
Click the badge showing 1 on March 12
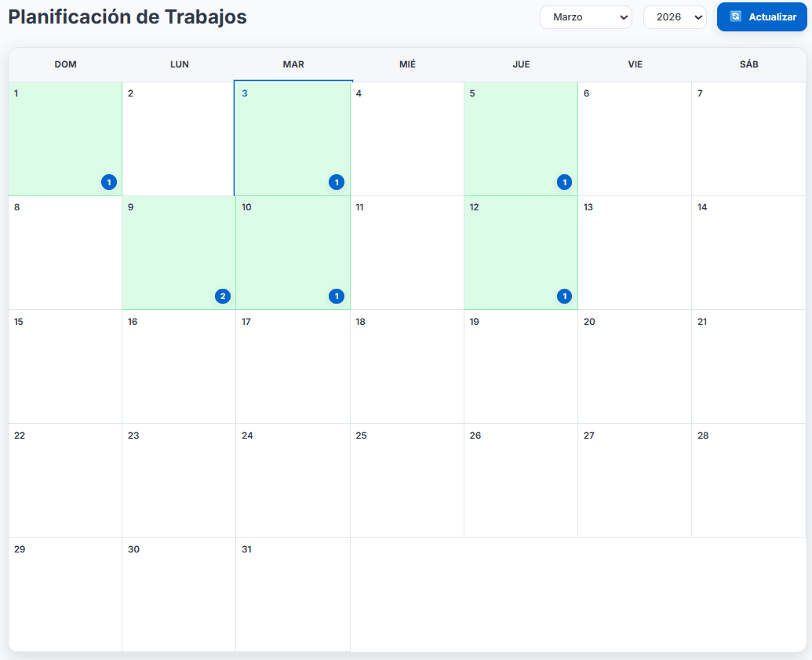pos(564,296)
